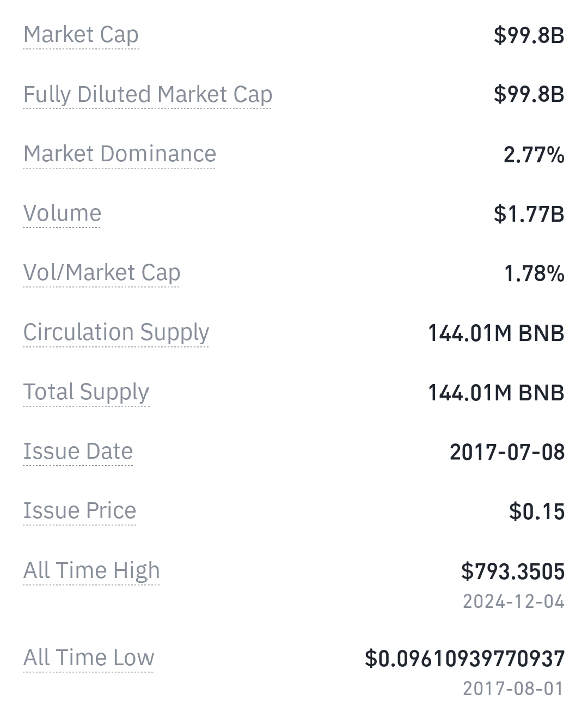This screenshot has height=712, width=588.
Task: Tap the Vol/Market Cap label
Action: pyautogui.click(x=102, y=272)
